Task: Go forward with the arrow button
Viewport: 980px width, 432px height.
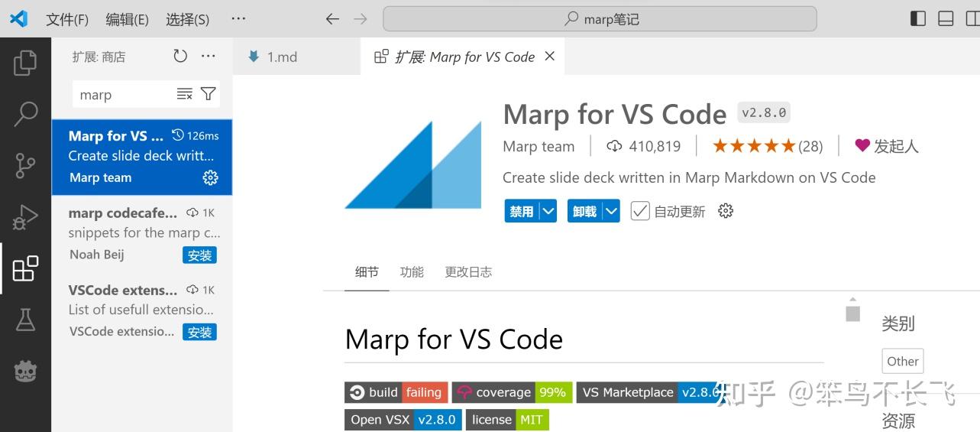Action: tap(361, 19)
